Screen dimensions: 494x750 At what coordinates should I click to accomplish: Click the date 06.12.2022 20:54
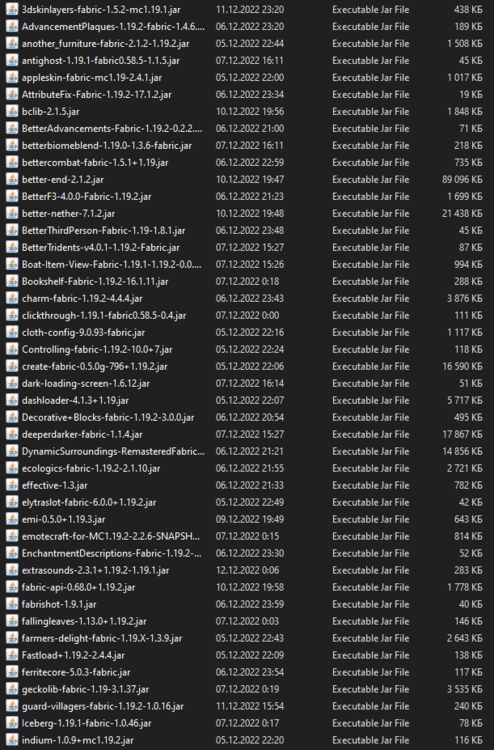pos(250,417)
